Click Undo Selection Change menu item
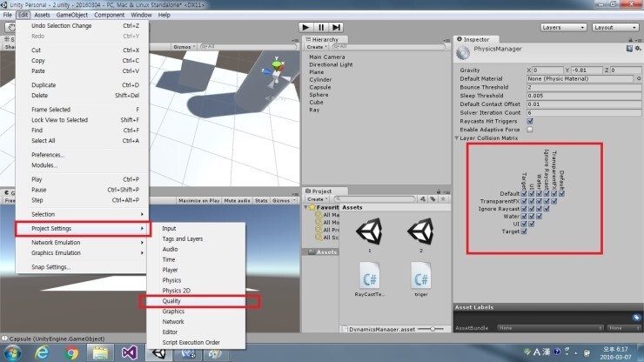Screen dimensions: 644x362 [x=82, y=25]
